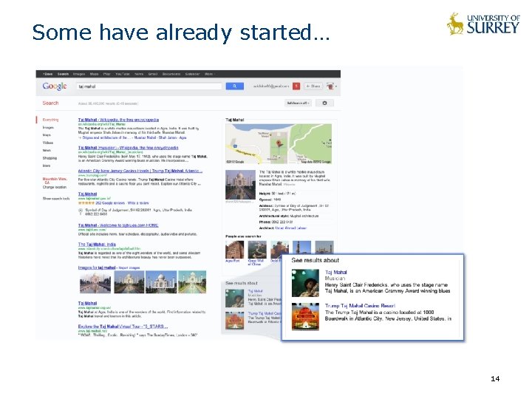Click the musician photo in enlarged callout

pos(305,283)
